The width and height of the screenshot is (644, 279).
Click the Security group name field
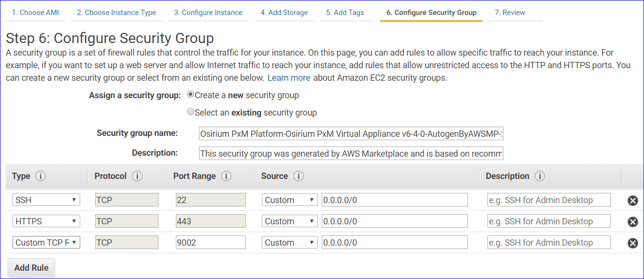351,134
